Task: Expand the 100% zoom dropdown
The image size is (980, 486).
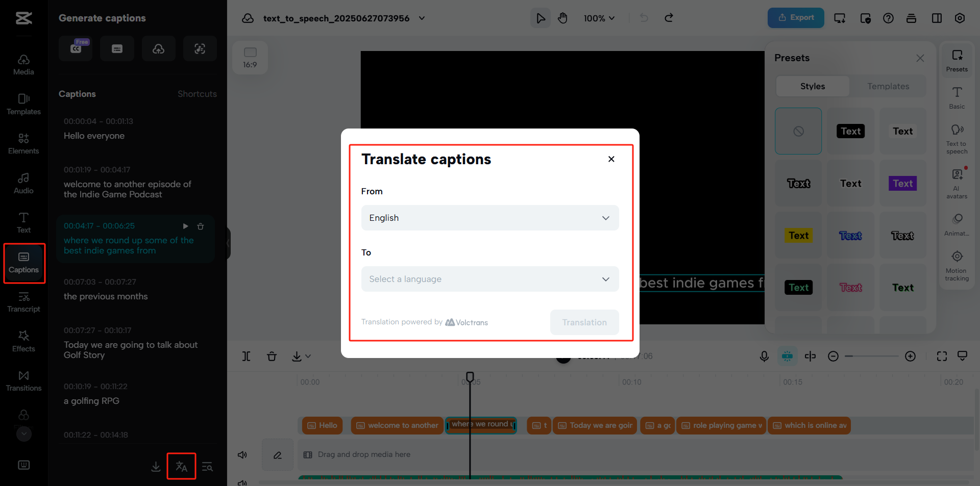Action: click(x=599, y=18)
